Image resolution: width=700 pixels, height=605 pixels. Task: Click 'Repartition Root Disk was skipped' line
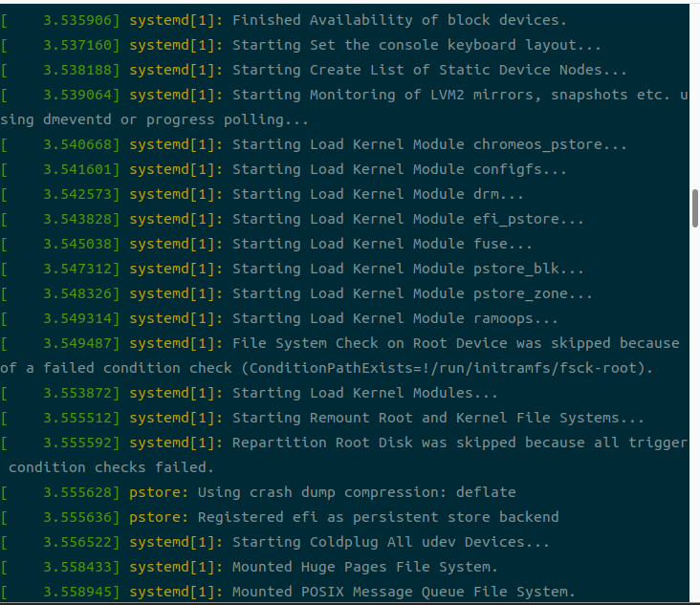pos(343,456)
